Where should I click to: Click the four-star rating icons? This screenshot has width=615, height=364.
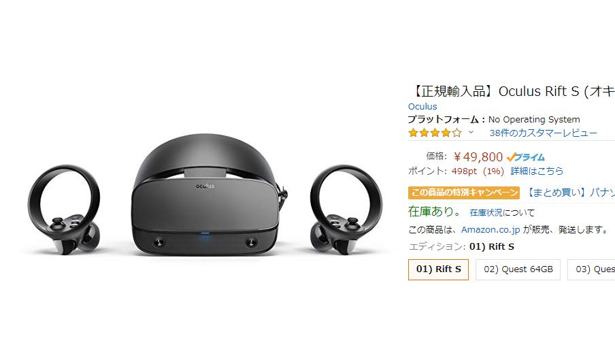click(435, 133)
